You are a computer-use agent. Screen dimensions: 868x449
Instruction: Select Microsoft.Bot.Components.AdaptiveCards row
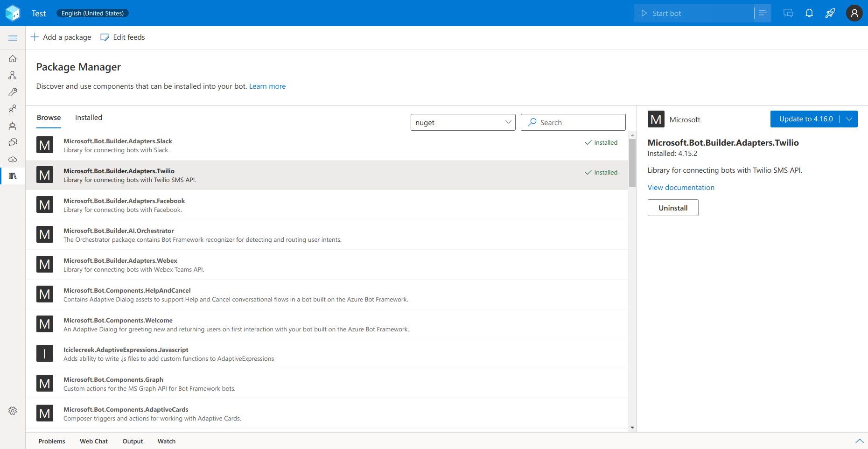[x=327, y=414]
